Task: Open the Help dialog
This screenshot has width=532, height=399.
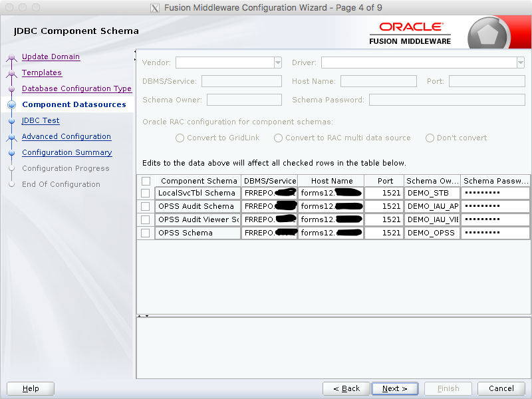Action: click(x=30, y=388)
